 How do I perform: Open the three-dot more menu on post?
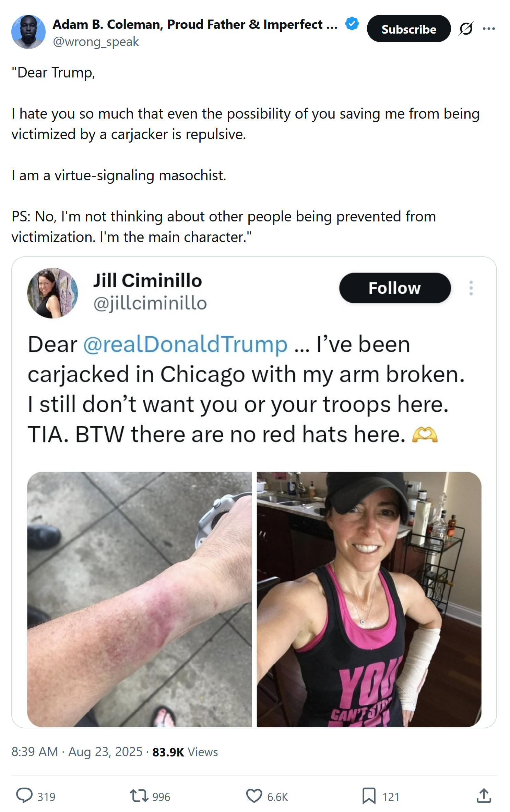(488, 28)
